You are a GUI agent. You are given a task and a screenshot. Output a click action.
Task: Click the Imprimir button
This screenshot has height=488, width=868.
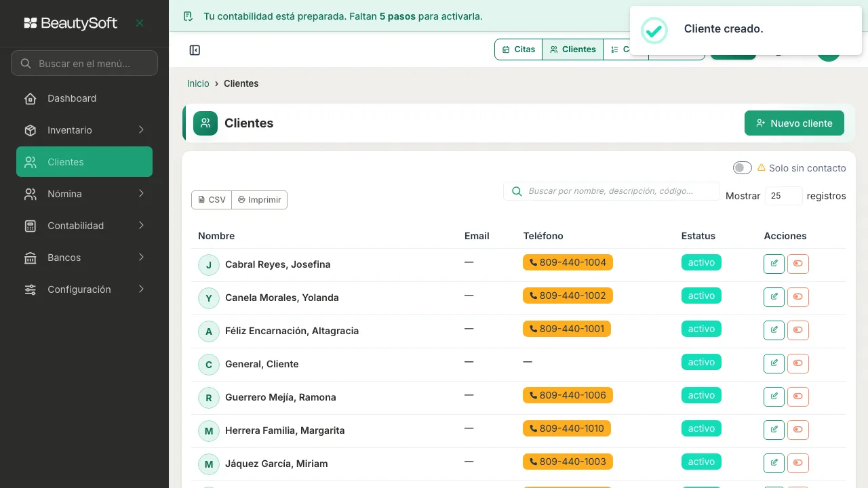click(x=260, y=200)
